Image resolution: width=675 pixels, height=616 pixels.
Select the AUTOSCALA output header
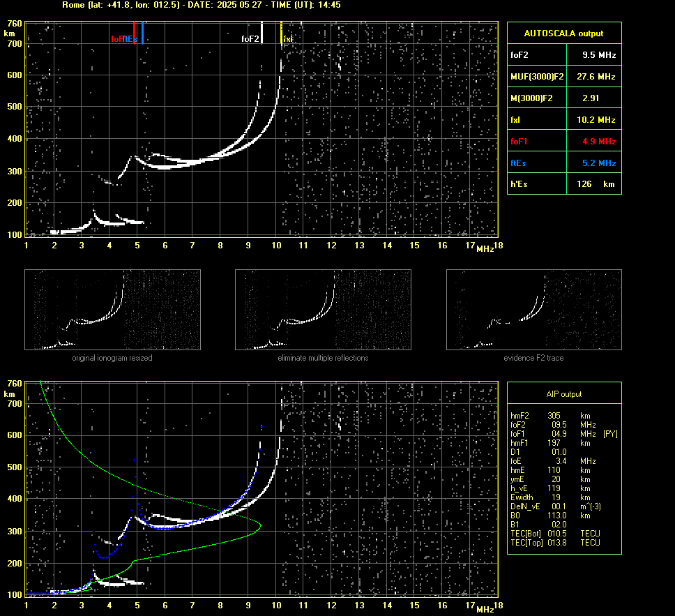[x=564, y=33]
